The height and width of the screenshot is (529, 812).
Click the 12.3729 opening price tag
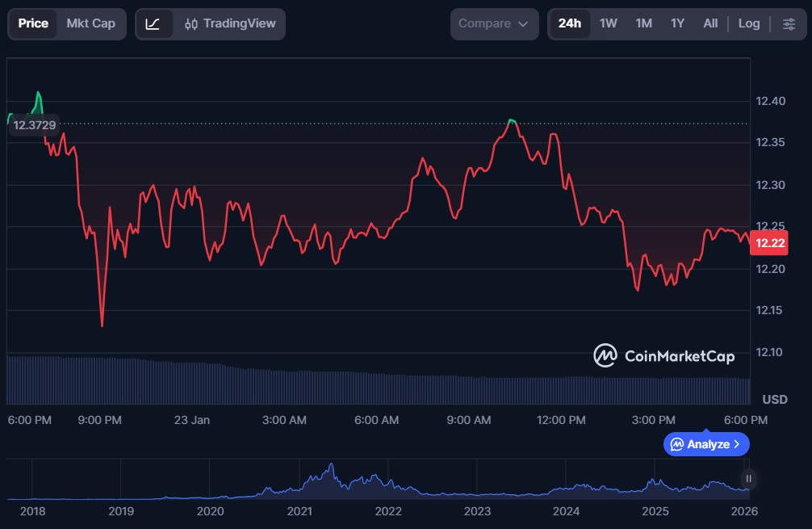36,124
